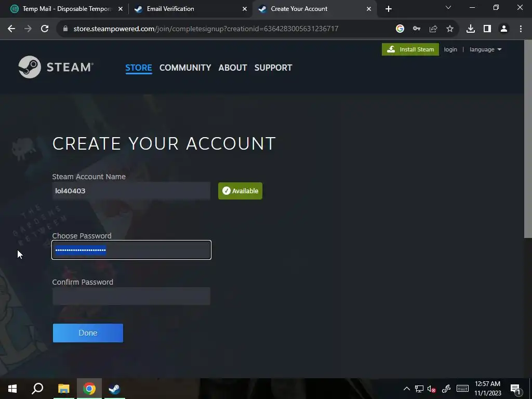The height and width of the screenshot is (399, 532).
Task: Open the COMMUNITY menu
Action: [185, 68]
